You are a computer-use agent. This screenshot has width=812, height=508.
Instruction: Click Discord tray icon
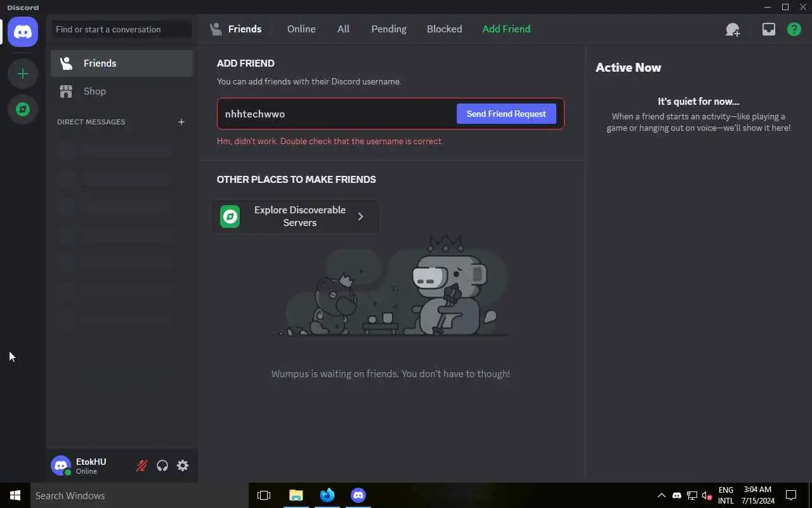click(677, 495)
